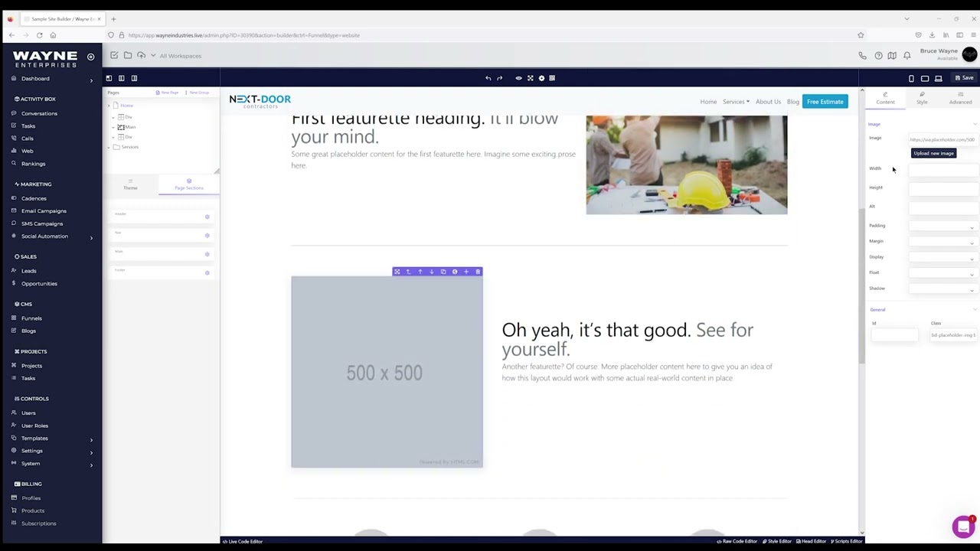This screenshot has height=551, width=980.
Task: Open the Content tab
Action: click(x=885, y=99)
